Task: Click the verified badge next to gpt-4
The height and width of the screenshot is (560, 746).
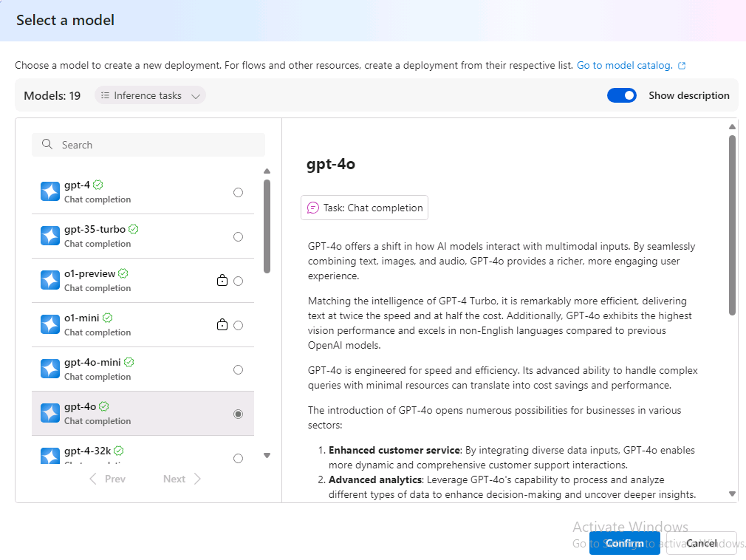Action: [98, 185]
